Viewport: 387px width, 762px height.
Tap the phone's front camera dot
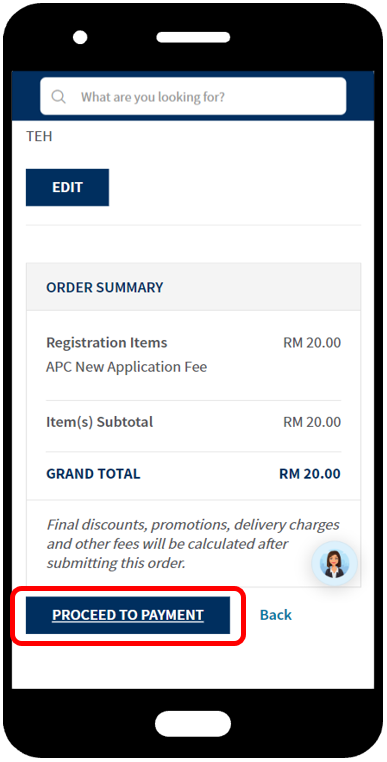[x=80, y=37]
